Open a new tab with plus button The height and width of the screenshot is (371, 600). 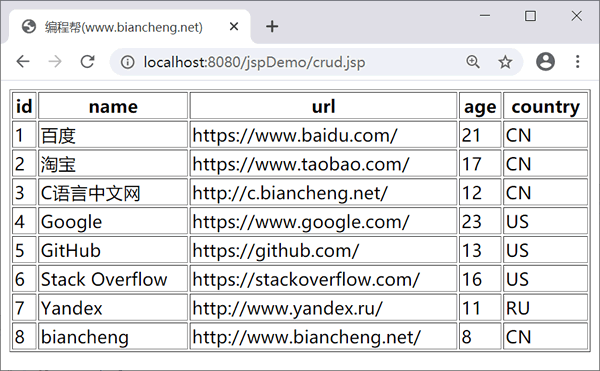coord(272,26)
